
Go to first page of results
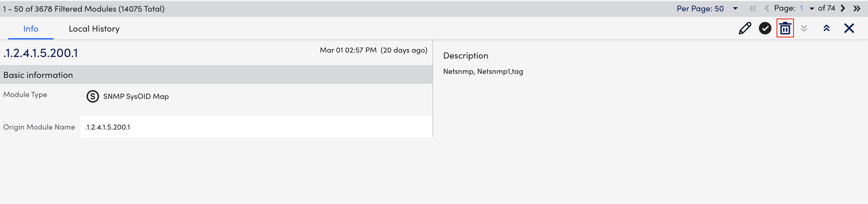point(752,9)
